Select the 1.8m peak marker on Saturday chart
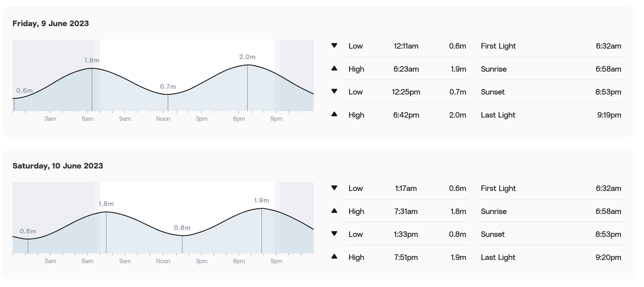 click(106, 204)
